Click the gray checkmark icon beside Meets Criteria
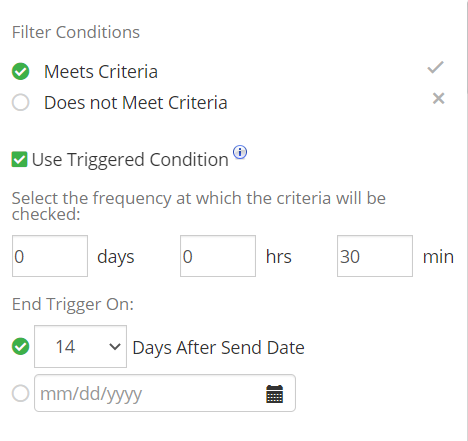 (435, 67)
